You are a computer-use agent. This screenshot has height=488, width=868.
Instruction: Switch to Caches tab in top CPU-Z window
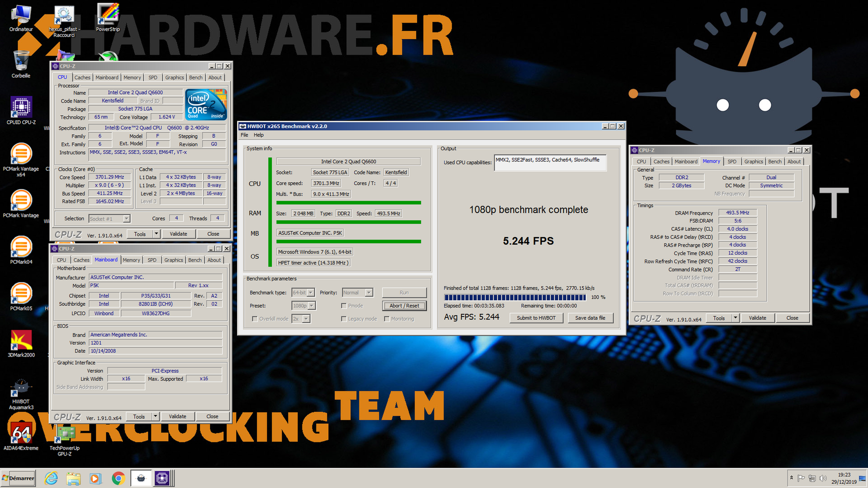click(x=82, y=78)
